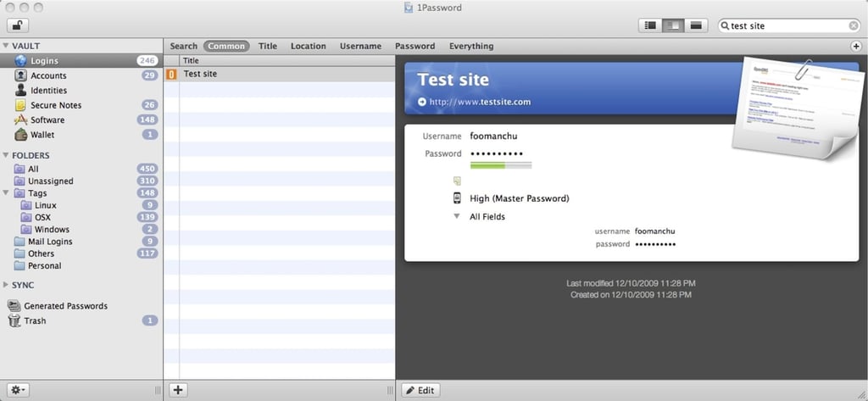Viewport: 868px width, 401px height.
Task: Collapse the VAULT section
Action: click(6, 46)
